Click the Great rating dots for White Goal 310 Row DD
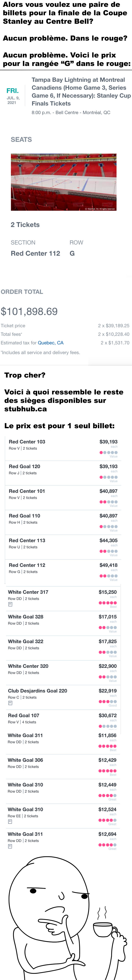 pyautogui.click(x=107, y=796)
